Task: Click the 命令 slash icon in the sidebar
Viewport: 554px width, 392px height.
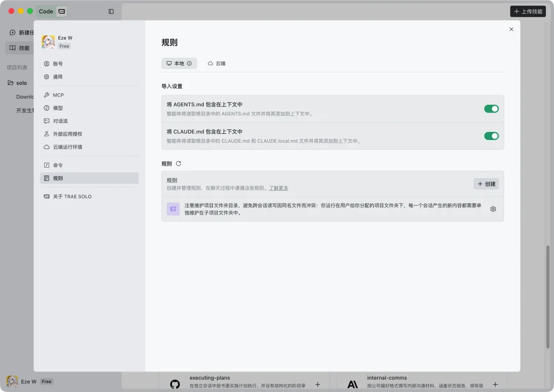Action: pos(47,165)
